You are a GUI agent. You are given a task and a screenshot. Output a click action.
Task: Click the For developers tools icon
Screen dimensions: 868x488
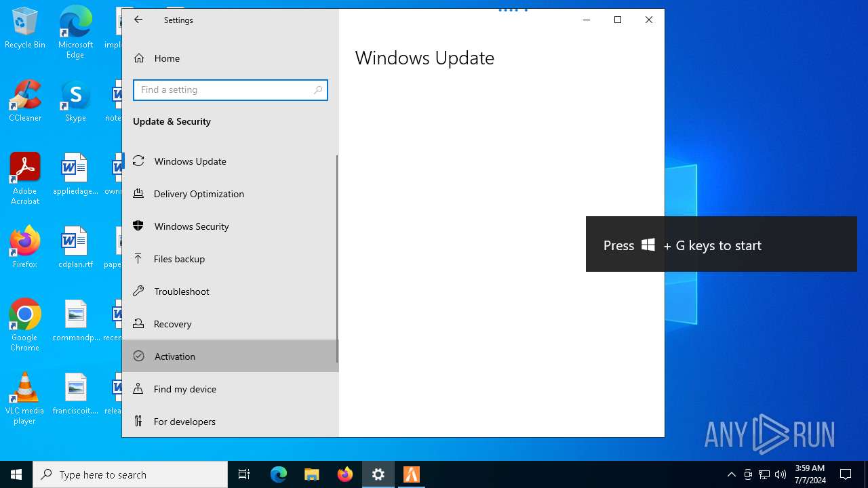coord(138,421)
